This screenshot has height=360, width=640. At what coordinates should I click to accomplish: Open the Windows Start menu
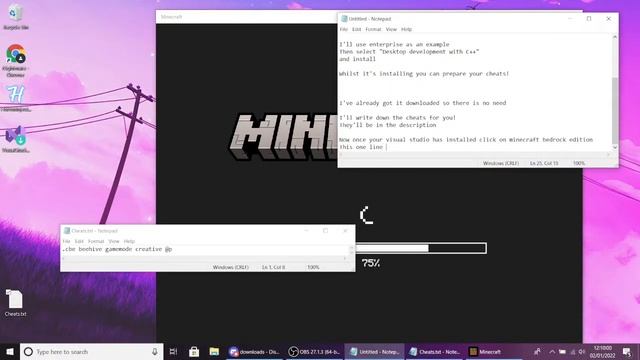tap(10, 351)
